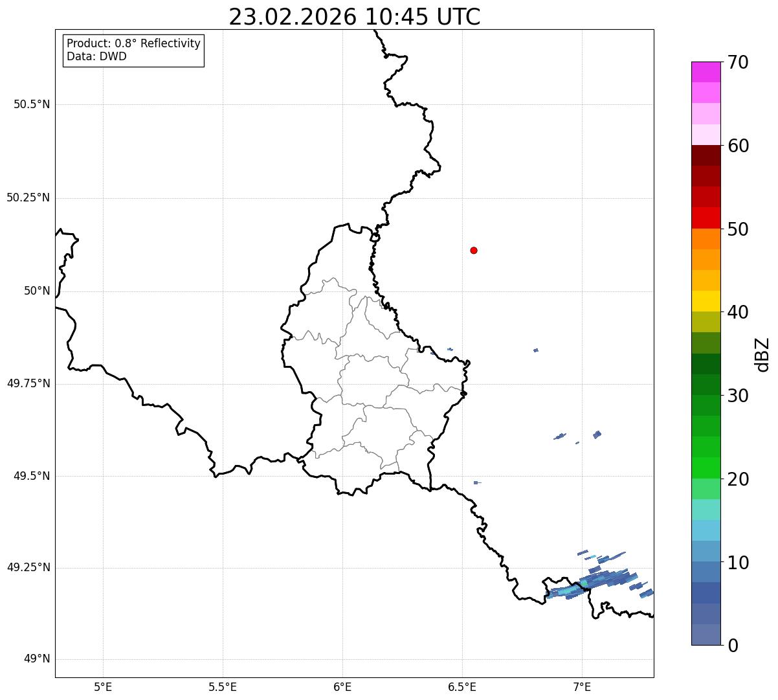
Task: Click the 5.5°E longitude label
Action: tap(223, 686)
